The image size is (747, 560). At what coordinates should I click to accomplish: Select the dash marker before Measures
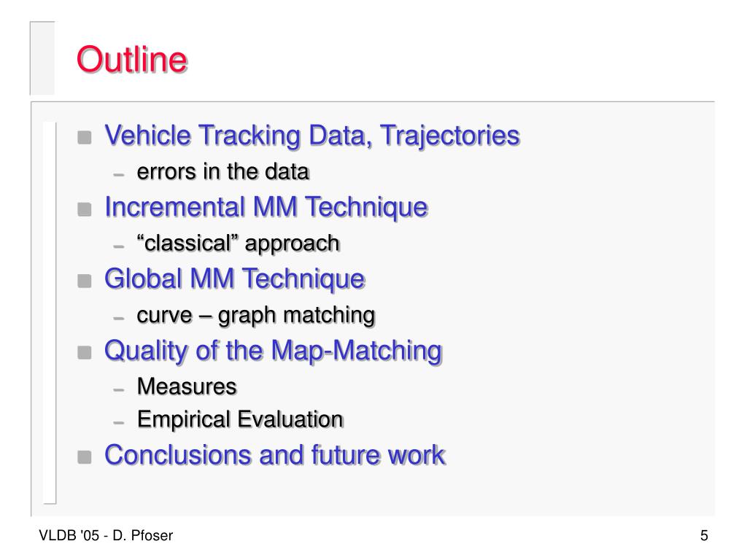pos(119,389)
